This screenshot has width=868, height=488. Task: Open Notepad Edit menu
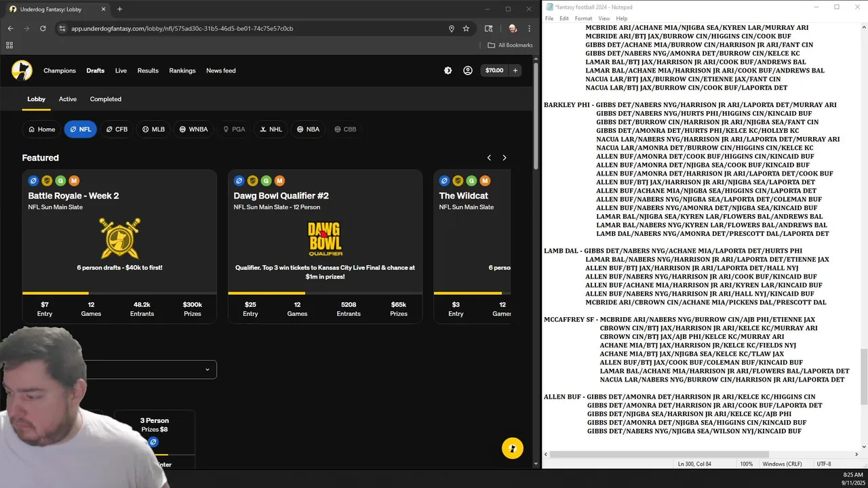pos(564,18)
